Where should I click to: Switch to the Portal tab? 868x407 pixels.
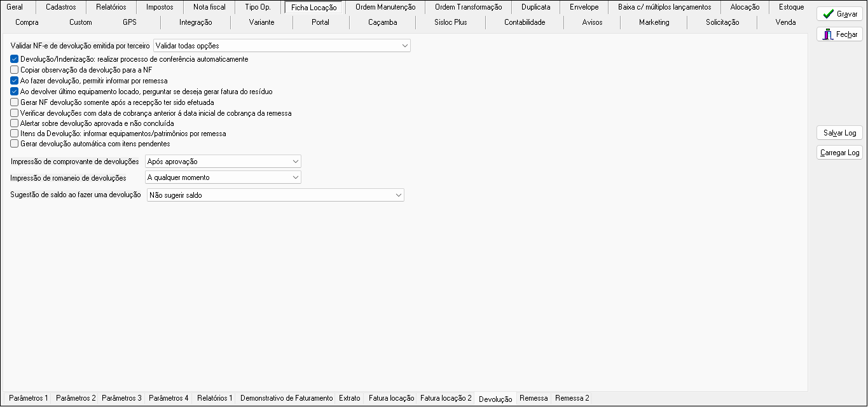(320, 22)
